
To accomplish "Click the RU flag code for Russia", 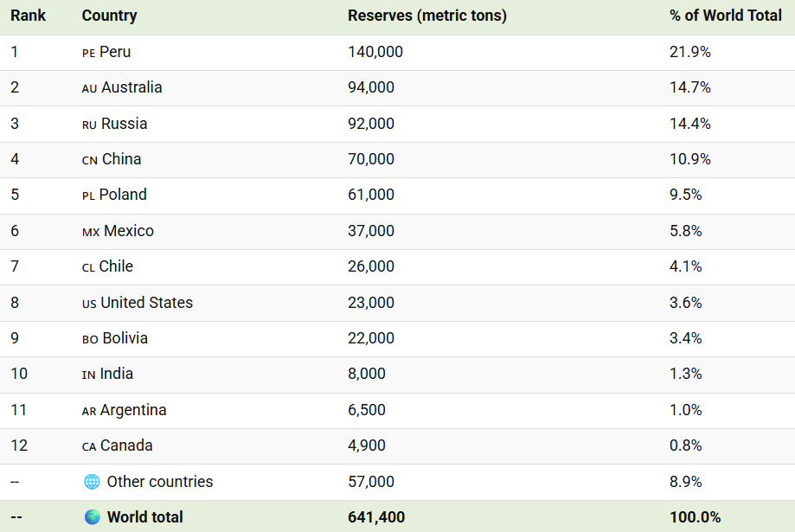I will tap(89, 125).
